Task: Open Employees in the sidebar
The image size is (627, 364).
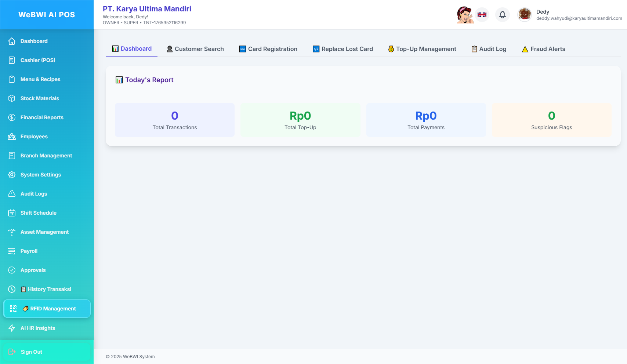Action: click(34, 136)
